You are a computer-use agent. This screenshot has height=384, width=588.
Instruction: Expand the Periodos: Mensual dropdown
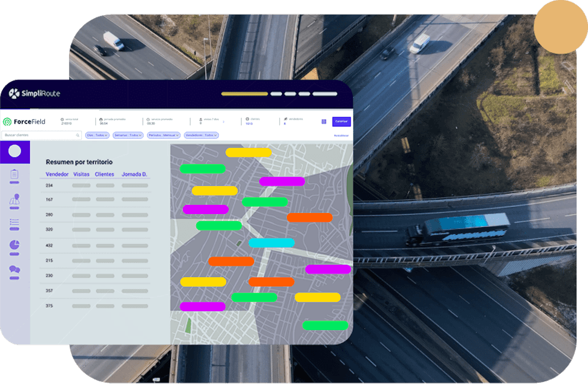pyautogui.click(x=163, y=135)
